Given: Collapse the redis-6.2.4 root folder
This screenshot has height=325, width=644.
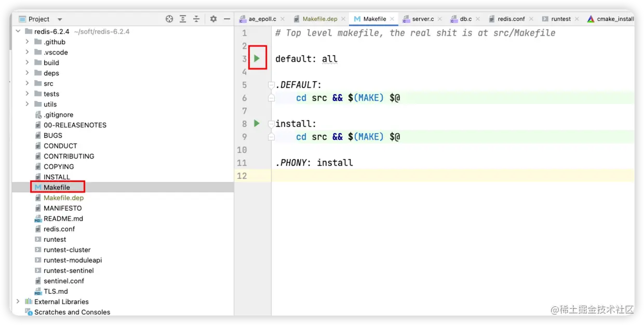Looking at the screenshot, I should point(18,31).
